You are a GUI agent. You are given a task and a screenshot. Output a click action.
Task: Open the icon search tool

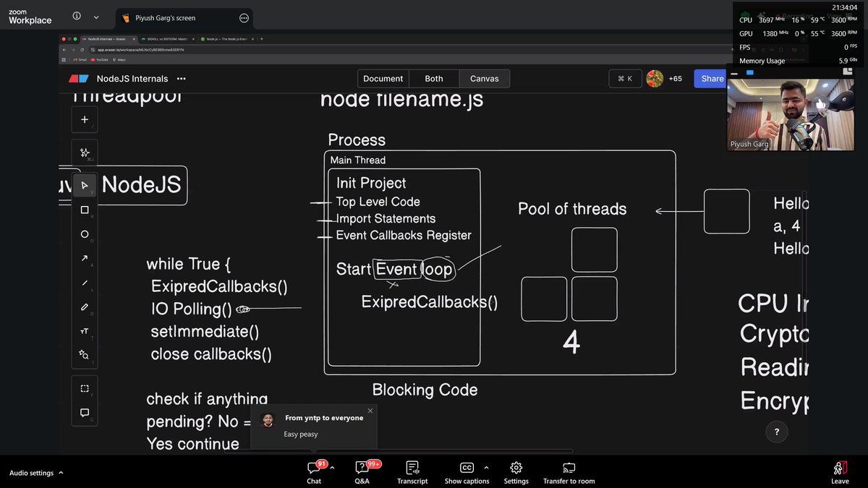pos(85,355)
